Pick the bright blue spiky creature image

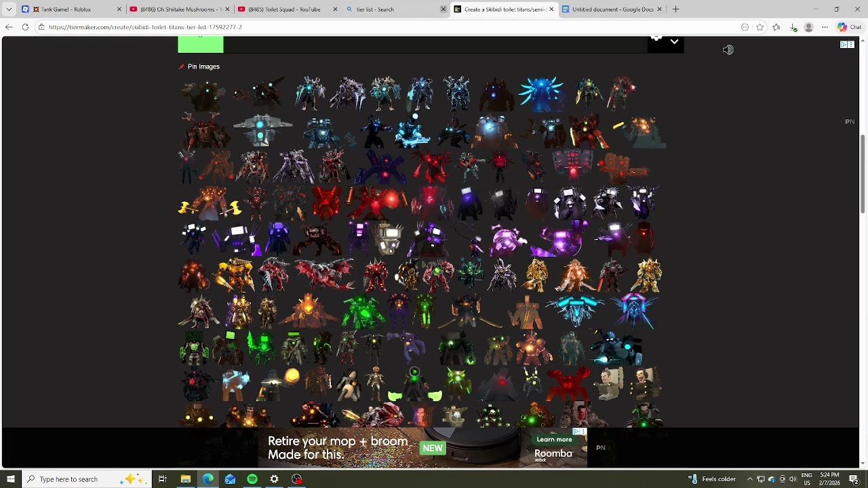coord(541,94)
